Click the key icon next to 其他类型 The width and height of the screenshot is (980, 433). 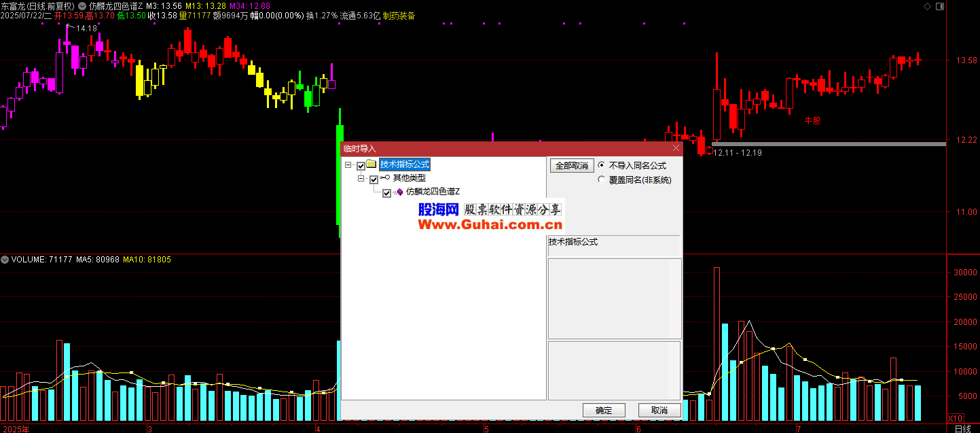385,178
